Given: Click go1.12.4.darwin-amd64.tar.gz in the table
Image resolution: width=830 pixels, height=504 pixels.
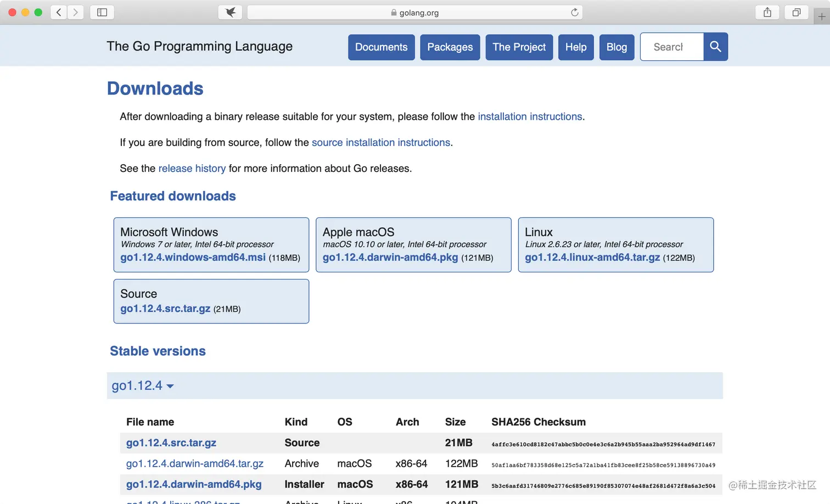Looking at the screenshot, I should (195, 463).
